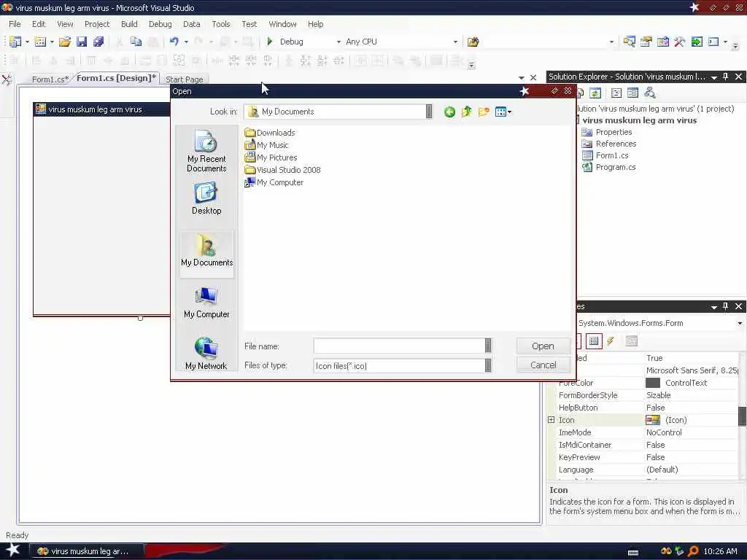Image resolution: width=747 pixels, height=560 pixels.
Task: Click the virus muskum leg ar... taskbar button
Action: pos(88,551)
